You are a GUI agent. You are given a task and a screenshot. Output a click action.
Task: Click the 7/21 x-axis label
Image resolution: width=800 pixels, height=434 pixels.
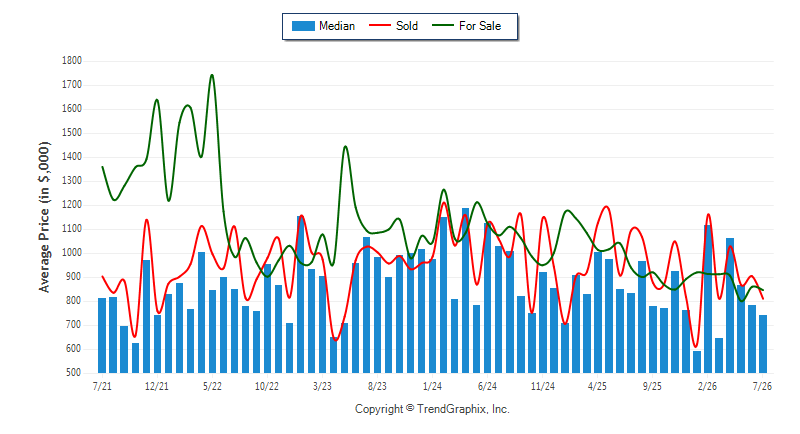pyautogui.click(x=102, y=386)
